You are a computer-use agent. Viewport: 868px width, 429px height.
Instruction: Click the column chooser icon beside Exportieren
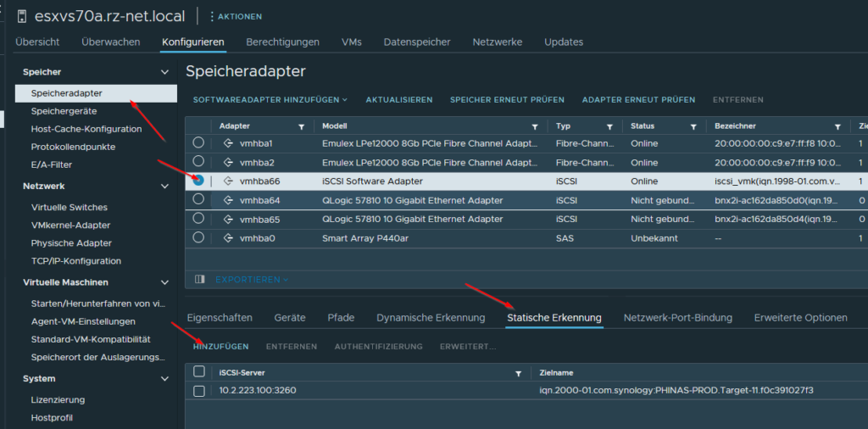200,279
